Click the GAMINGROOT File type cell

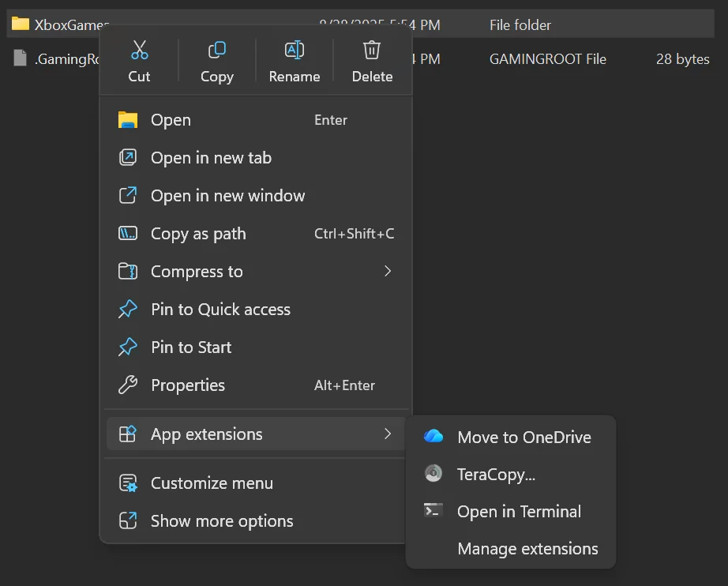coord(547,59)
